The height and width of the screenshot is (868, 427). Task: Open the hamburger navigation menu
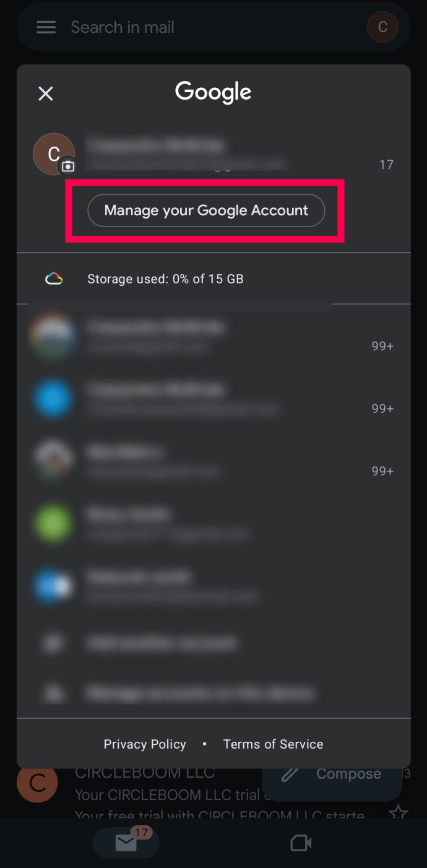(x=46, y=27)
